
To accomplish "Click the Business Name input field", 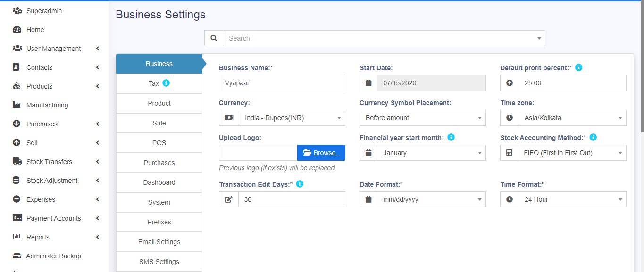I will 282,83.
